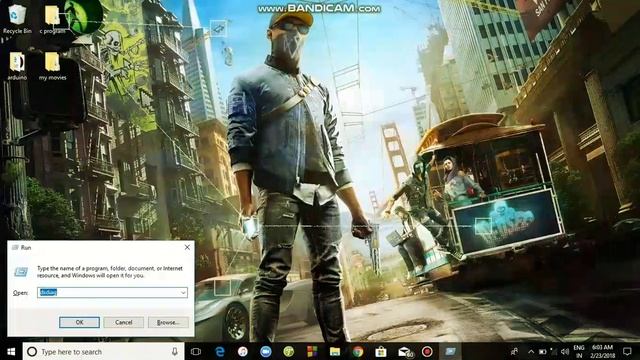This screenshot has width=640, height=360.
Task: Open the green round app in taskbar
Action: pyautogui.click(x=289, y=351)
